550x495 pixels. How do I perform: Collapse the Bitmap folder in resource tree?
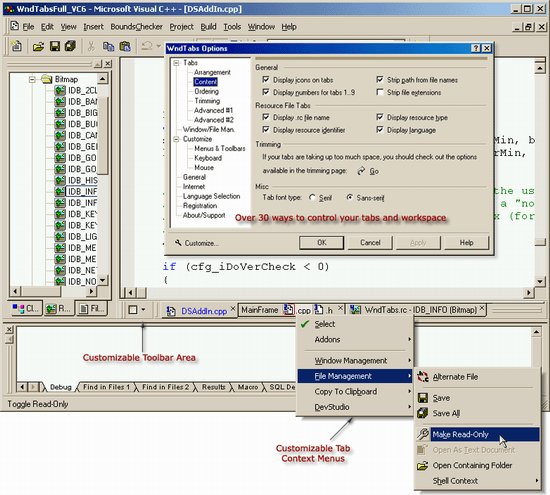tap(32, 79)
